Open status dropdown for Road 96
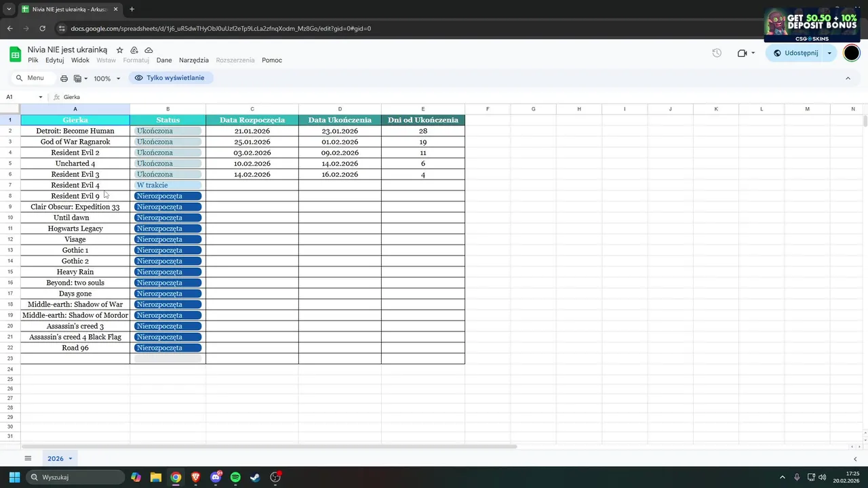868x488 pixels. click(168, 348)
